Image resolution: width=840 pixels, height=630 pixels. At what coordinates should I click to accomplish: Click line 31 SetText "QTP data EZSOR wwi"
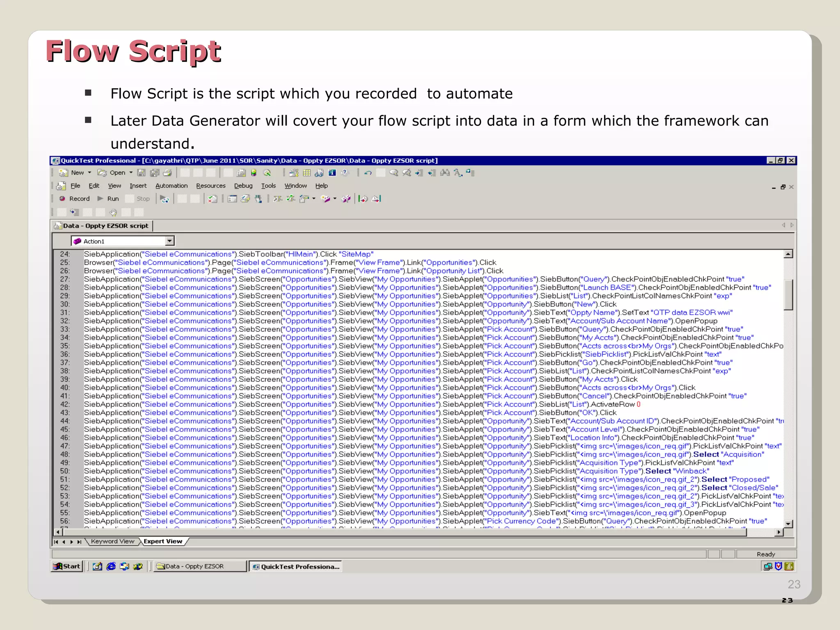pos(408,313)
